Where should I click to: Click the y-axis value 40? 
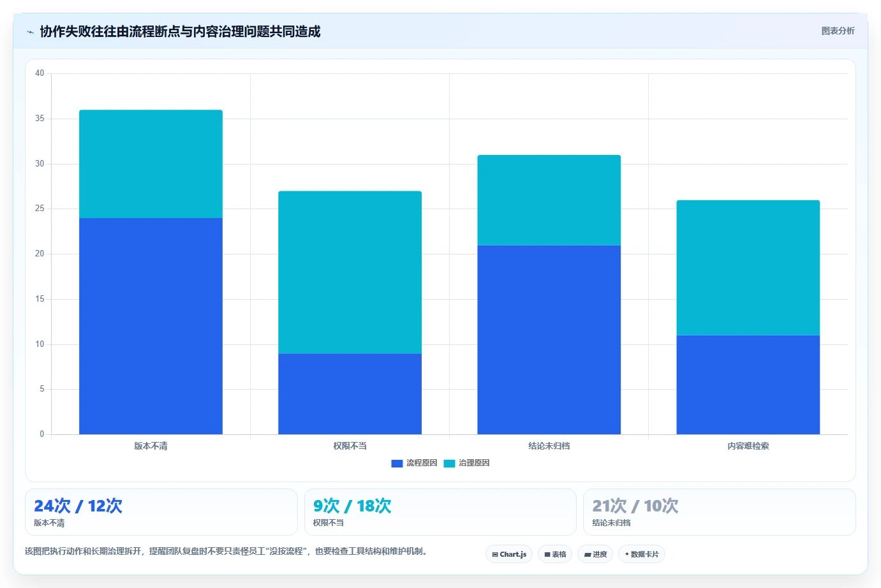[40, 73]
